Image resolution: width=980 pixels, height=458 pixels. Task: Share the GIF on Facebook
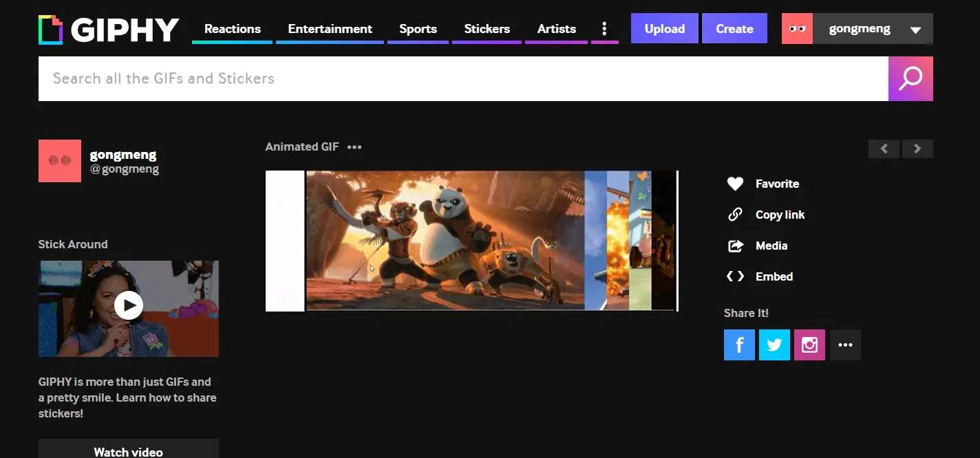pyautogui.click(x=739, y=345)
